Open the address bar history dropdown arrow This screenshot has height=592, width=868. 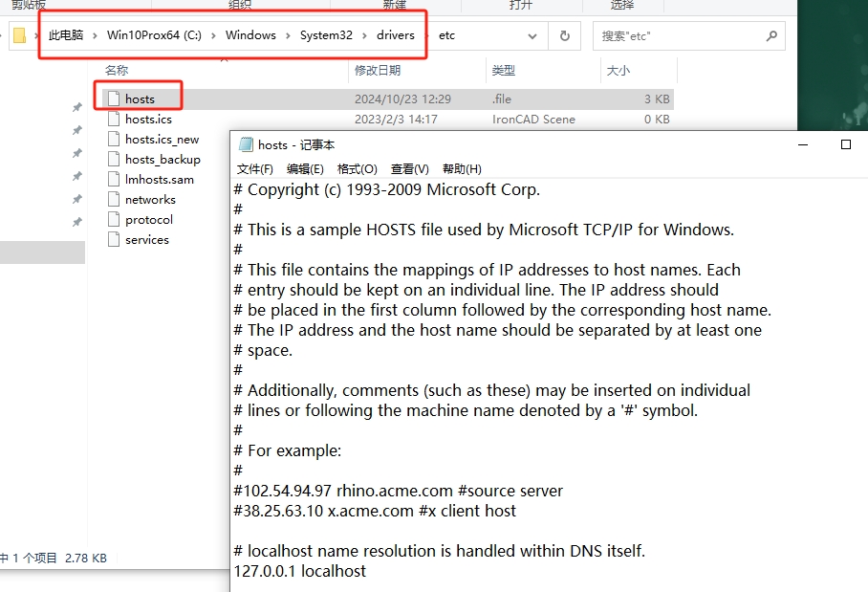532,36
